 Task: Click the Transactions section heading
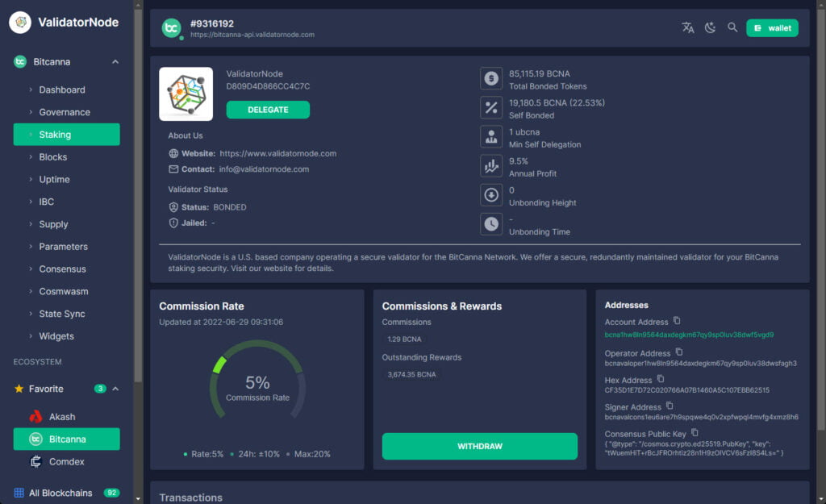pos(190,498)
